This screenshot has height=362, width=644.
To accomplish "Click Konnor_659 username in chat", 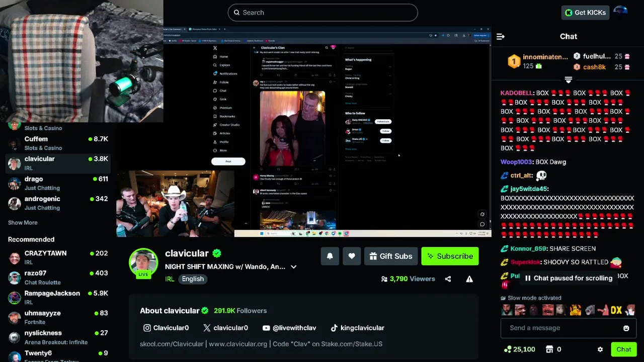I will (x=528, y=249).
